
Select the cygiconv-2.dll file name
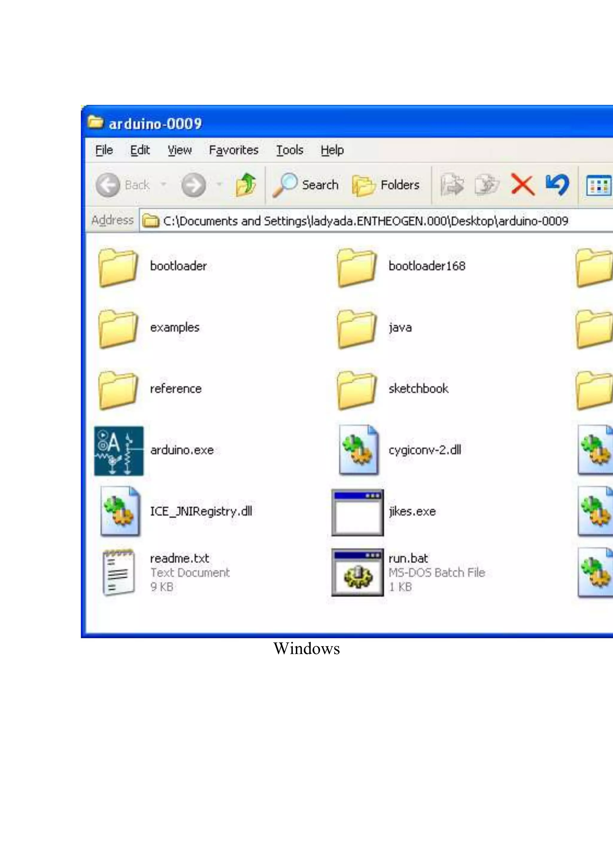425,450
